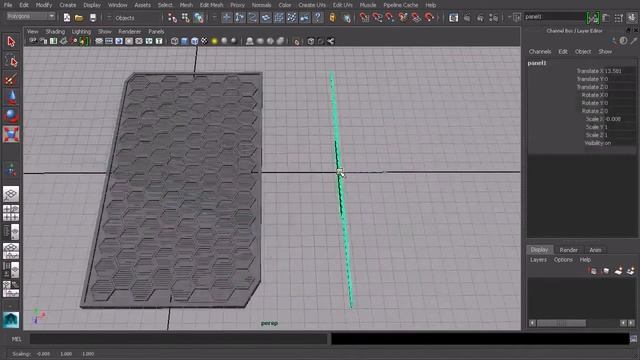Click the lock selection icon
Image resolution: width=640 pixels, height=360 pixels.
tap(332, 18)
